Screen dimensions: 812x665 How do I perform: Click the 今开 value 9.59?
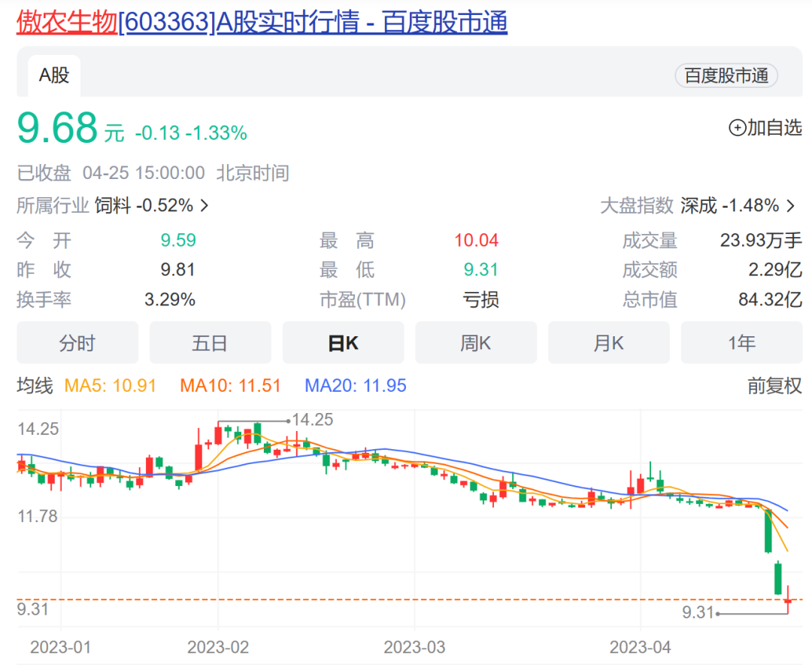(x=178, y=241)
